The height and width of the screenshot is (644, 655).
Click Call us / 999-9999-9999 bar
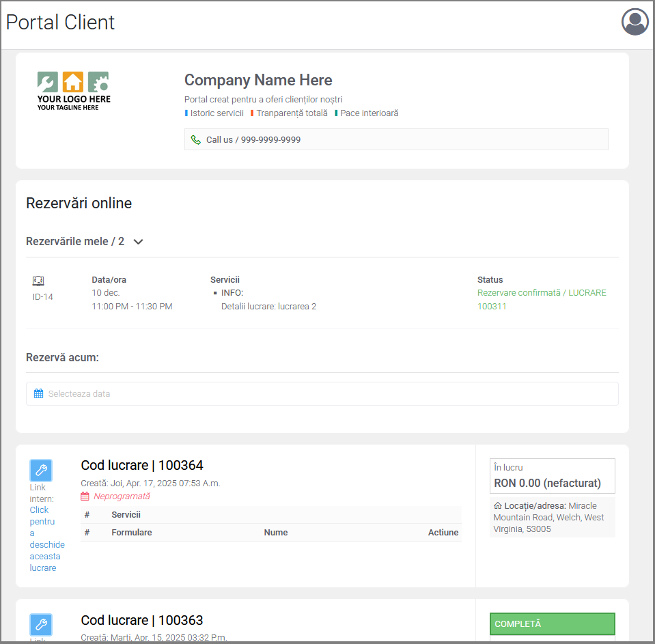coord(396,139)
